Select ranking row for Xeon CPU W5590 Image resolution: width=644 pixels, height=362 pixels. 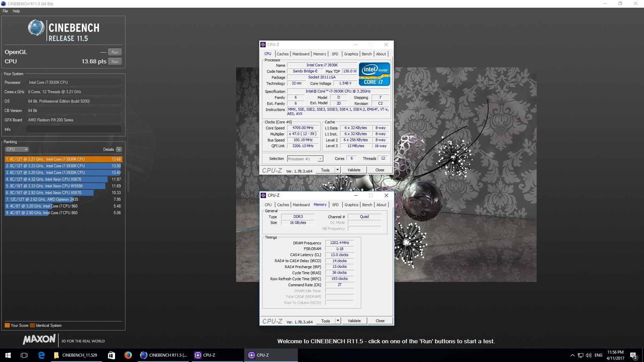63,186
